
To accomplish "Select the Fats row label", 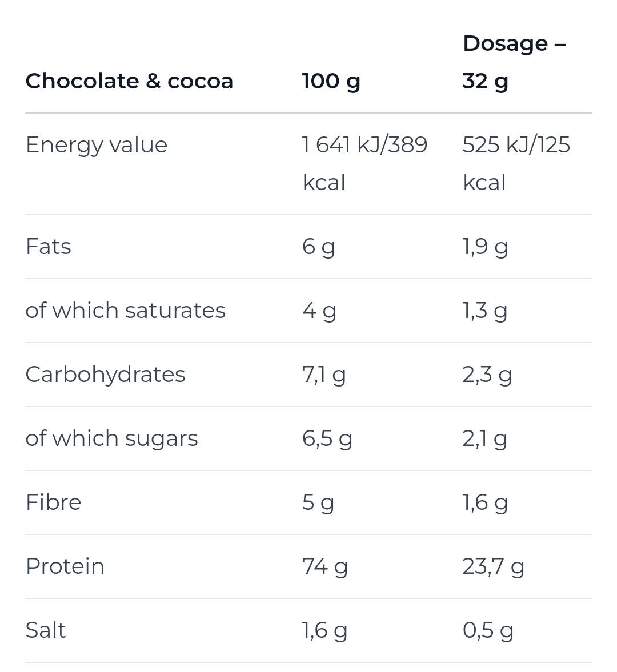I will pos(49,247).
